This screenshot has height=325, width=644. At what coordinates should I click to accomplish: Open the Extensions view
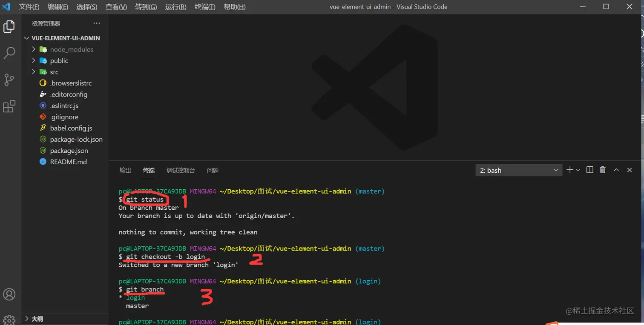click(x=9, y=106)
